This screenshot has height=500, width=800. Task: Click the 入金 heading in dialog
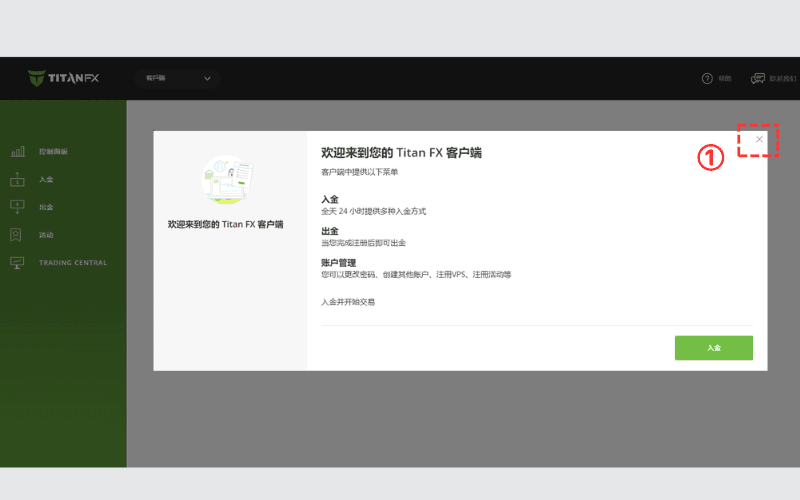tap(330, 199)
